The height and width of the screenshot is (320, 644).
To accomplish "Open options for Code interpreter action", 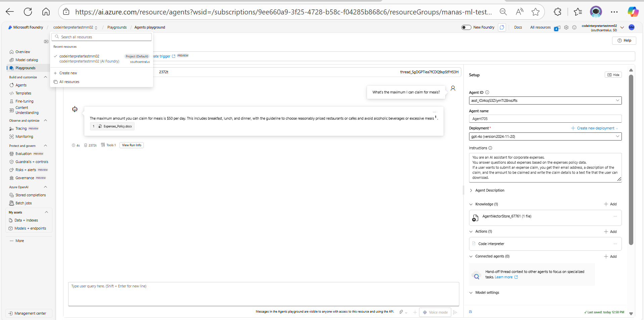I will pyautogui.click(x=615, y=244).
